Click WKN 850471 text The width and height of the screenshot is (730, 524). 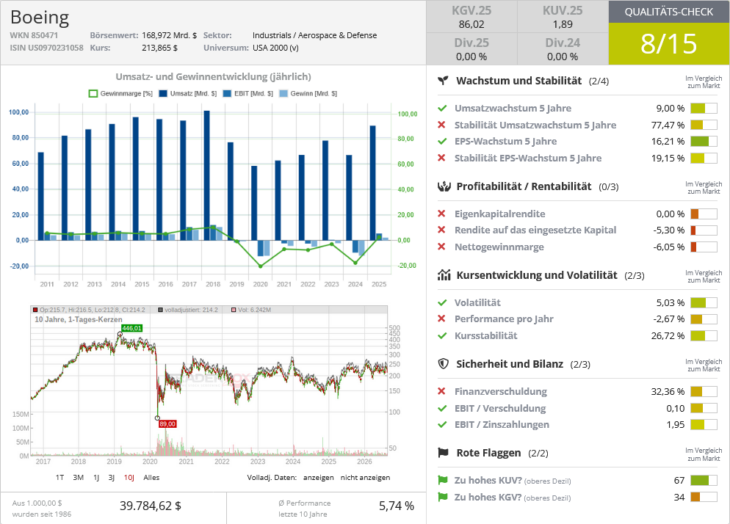pyautogui.click(x=34, y=35)
